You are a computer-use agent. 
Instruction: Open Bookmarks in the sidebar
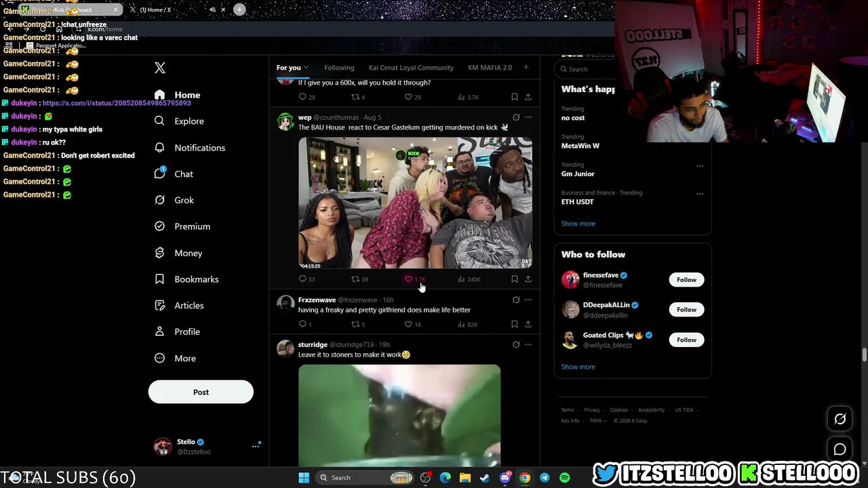click(186, 279)
